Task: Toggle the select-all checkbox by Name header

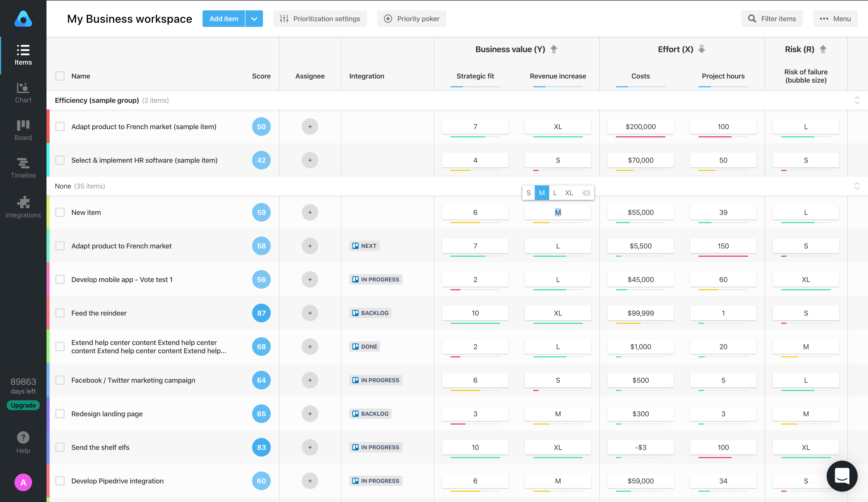Action: [x=60, y=76]
